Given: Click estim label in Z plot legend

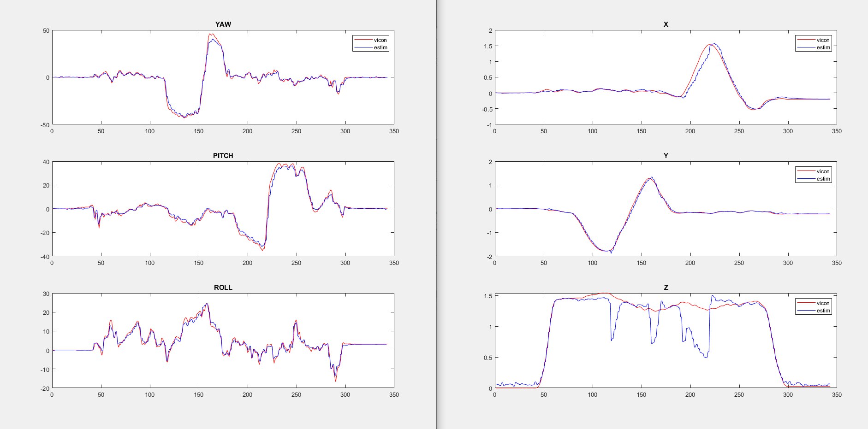Looking at the screenshot, I should pos(823,311).
